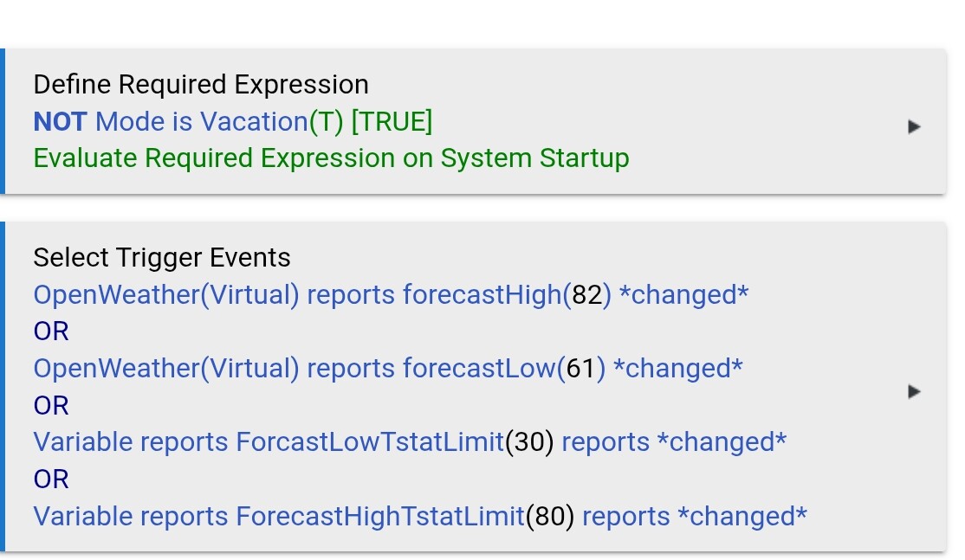Click the OR below the forecastLow trigger
The width and height of the screenshot is (965, 560).
click(x=51, y=405)
